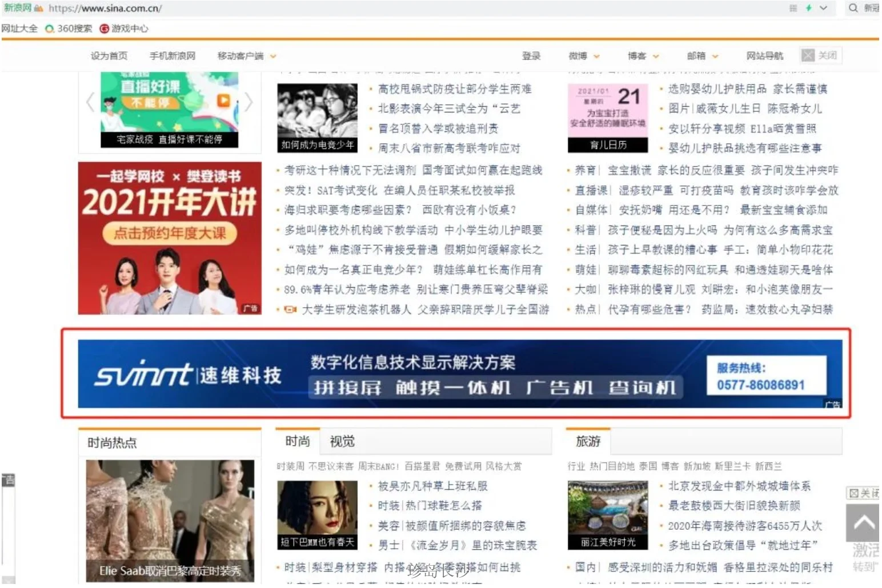Viewport: 882px width, 588px height.
Task: Switch to the 视觉 tab
Action: click(x=342, y=441)
